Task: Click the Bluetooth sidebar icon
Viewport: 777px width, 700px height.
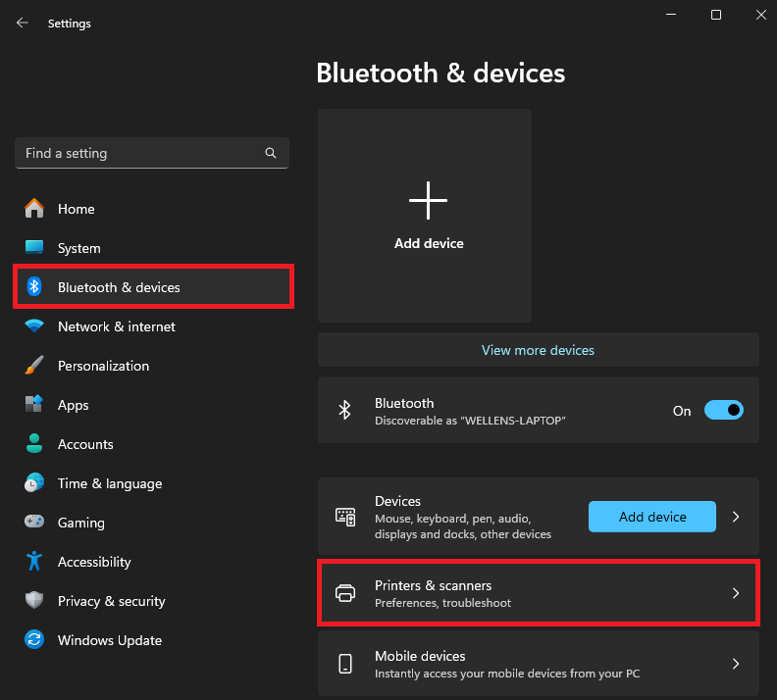Action: pyautogui.click(x=34, y=286)
